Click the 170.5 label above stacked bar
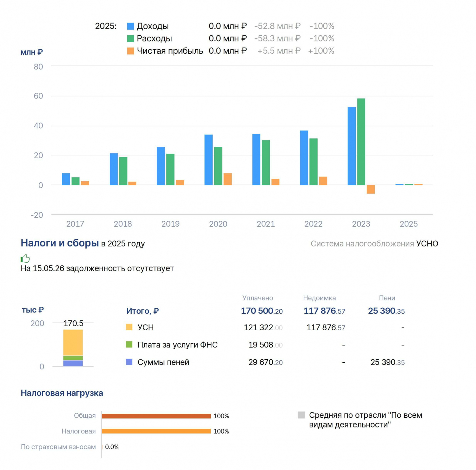Screen dimensions: 476x470 click(x=73, y=323)
